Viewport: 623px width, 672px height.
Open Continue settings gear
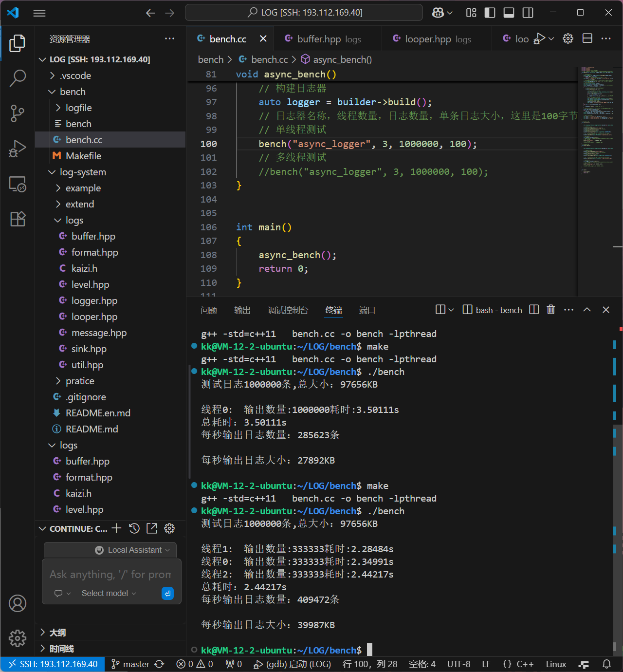[169, 528]
